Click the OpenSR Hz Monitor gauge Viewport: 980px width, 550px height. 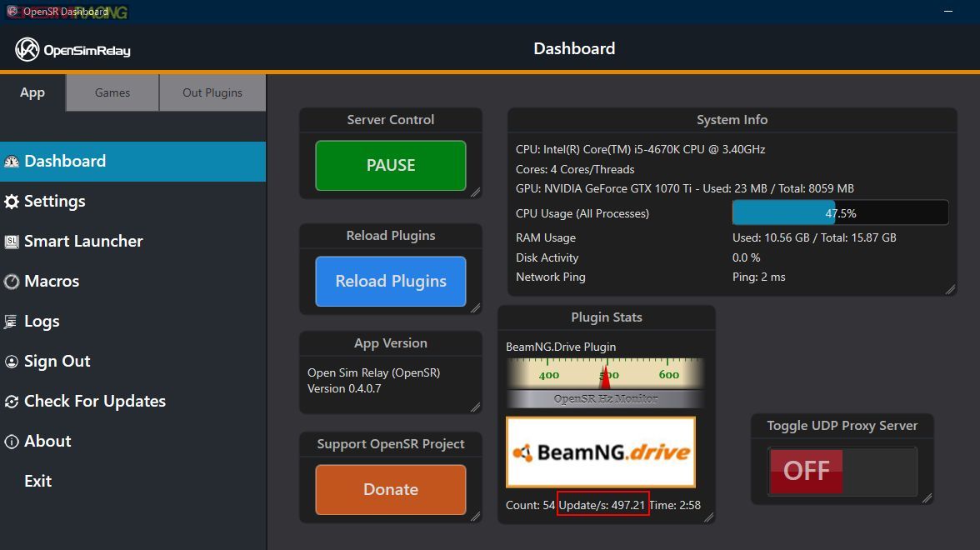click(x=605, y=382)
